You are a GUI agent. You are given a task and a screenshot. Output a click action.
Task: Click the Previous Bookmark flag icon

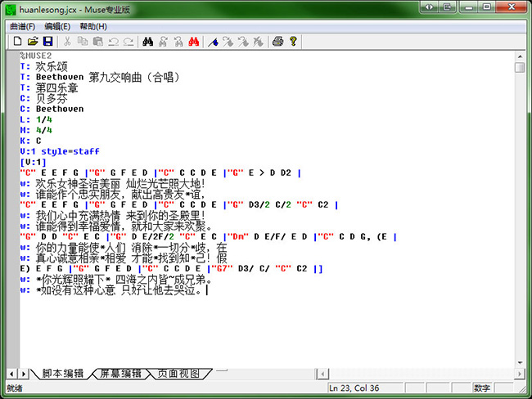point(243,42)
